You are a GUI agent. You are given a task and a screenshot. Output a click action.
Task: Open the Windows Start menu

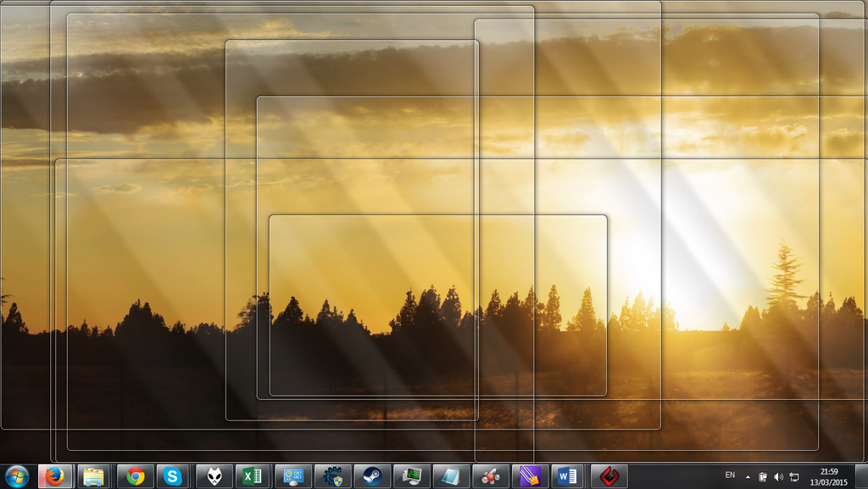pos(17,476)
